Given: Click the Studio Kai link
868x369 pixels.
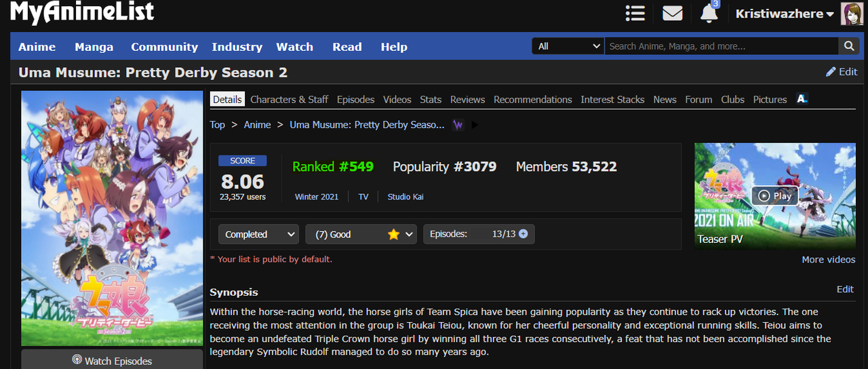Looking at the screenshot, I should [x=406, y=197].
